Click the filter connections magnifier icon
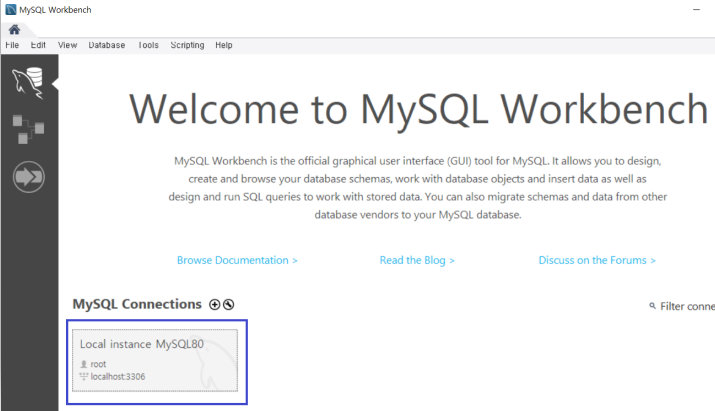Viewport: 715px width, 411px height. (653, 306)
